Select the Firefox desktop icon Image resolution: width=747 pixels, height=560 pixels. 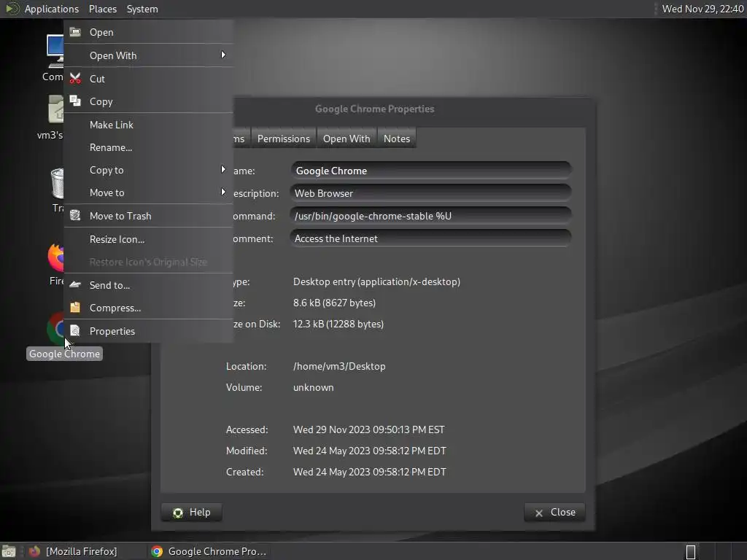coord(55,257)
